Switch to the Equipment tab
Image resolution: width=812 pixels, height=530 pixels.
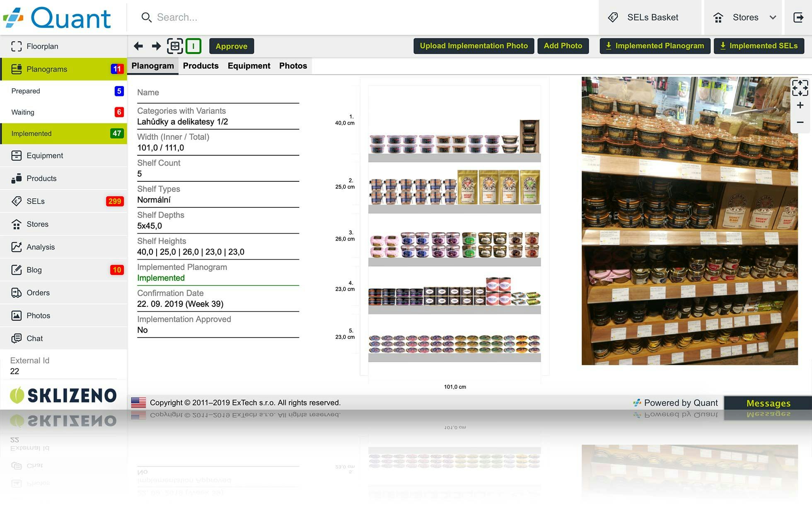(249, 66)
